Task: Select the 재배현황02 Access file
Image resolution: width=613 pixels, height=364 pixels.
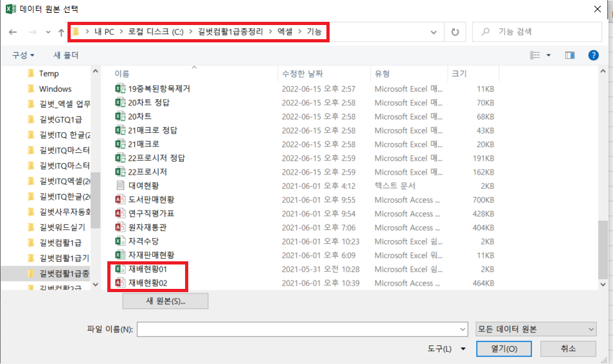Action: coord(147,283)
